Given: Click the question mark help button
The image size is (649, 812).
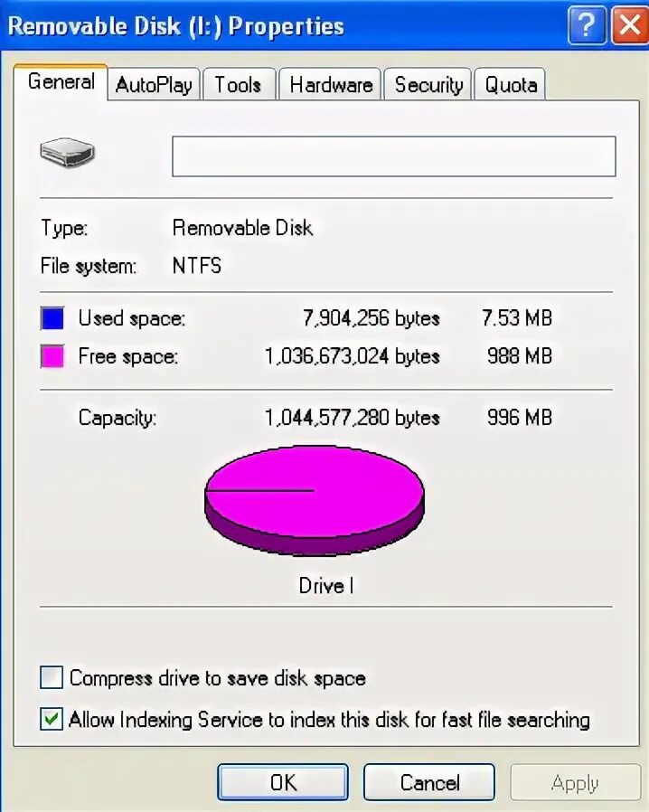Looking at the screenshot, I should (x=587, y=25).
